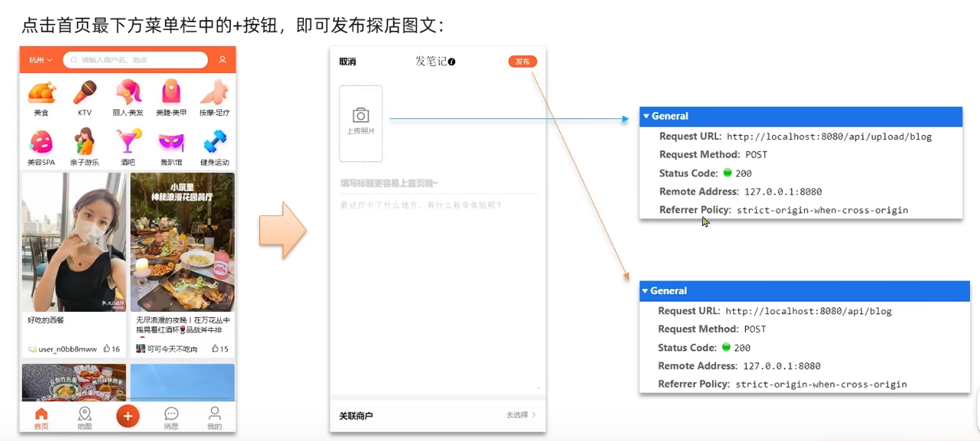Choose the 健身运动 dumbbell icon

[214, 143]
